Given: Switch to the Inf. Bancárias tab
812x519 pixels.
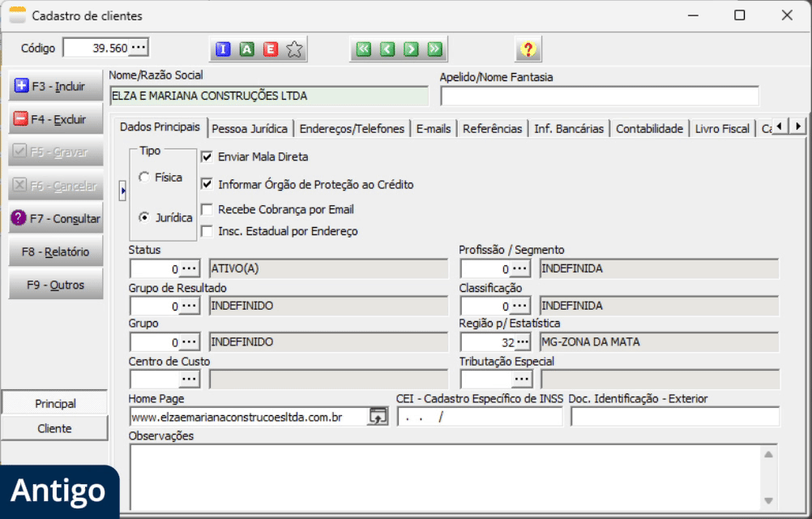Looking at the screenshot, I should tap(569, 128).
